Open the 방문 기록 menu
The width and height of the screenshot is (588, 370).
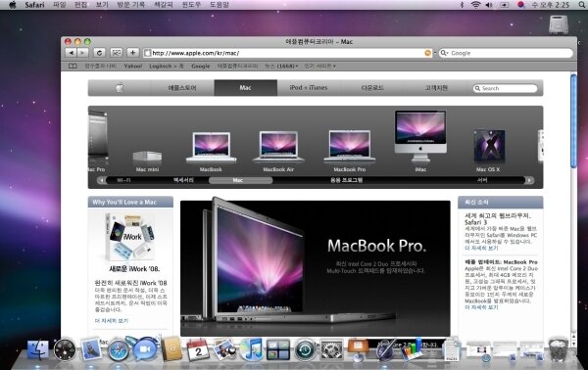point(130,5)
